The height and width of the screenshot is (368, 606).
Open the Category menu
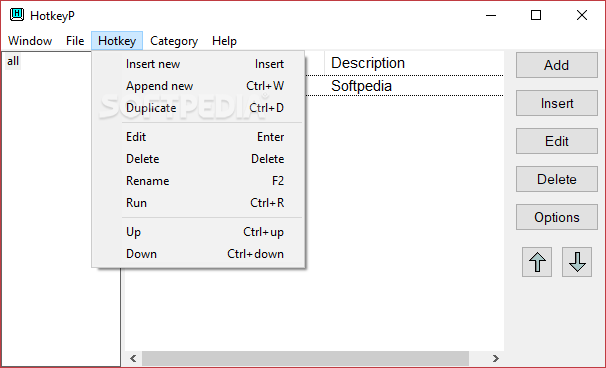pyautogui.click(x=174, y=41)
